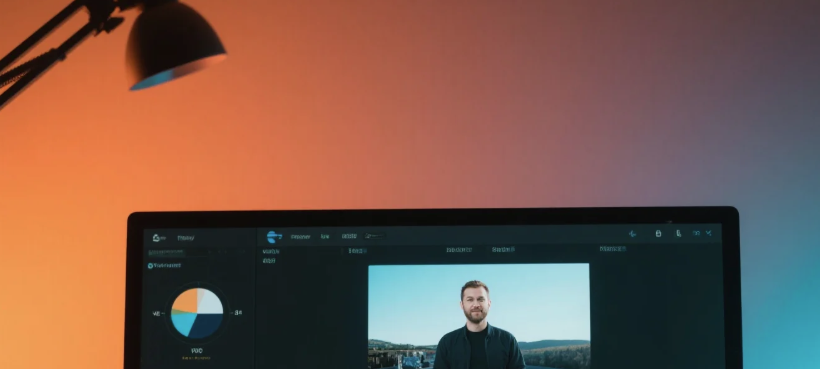Click the sidebar search bar under the logo

tap(196, 252)
